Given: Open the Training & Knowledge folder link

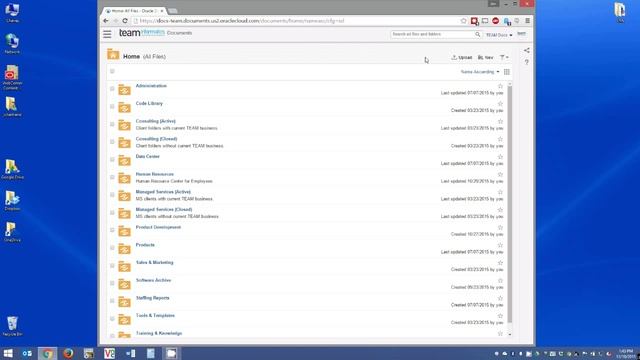Looking at the screenshot, I should pyautogui.click(x=159, y=333).
